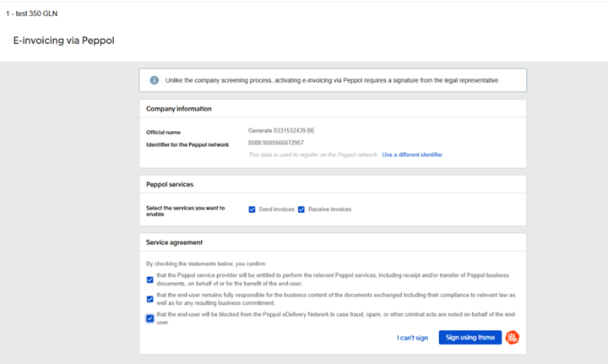608x364 pixels.
Task: Click the Sign using itsme button
Action: (x=470, y=337)
